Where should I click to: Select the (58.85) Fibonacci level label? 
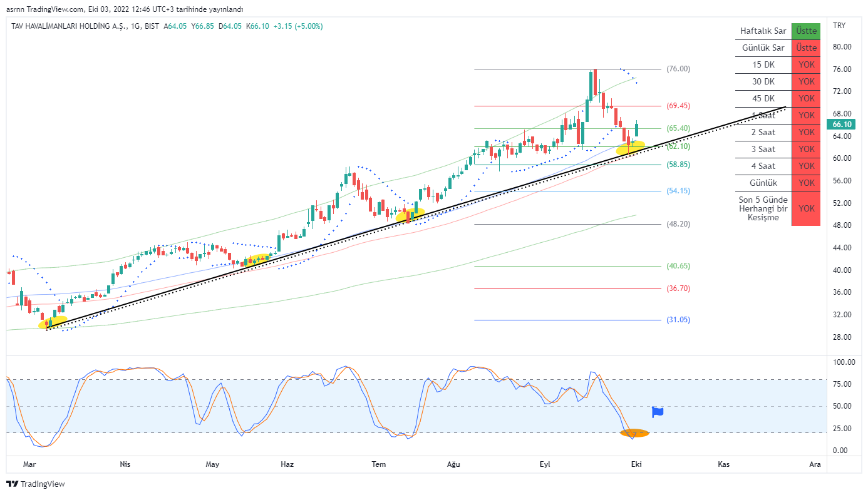(678, 165)
